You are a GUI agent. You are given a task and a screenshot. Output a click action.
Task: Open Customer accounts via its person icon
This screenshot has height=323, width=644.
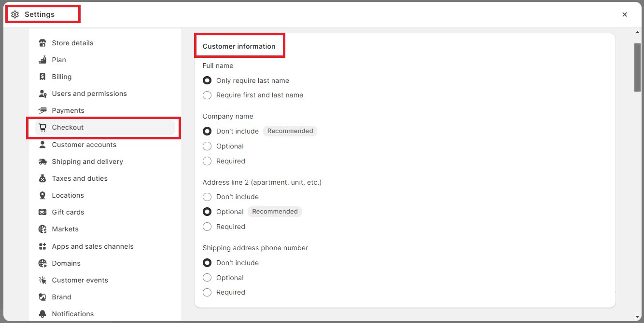42,144
